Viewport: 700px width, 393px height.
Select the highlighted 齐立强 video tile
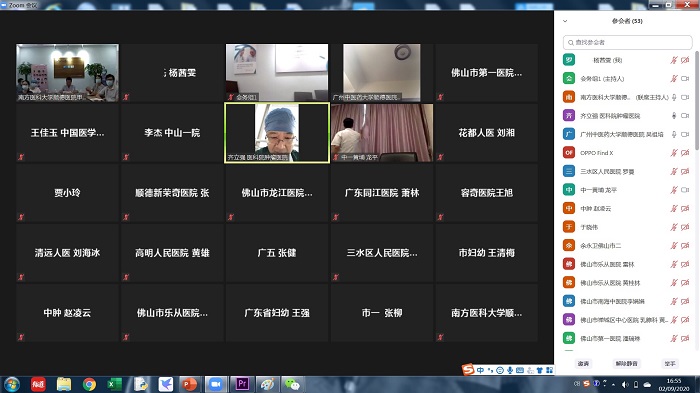click(x=277, y=133)
